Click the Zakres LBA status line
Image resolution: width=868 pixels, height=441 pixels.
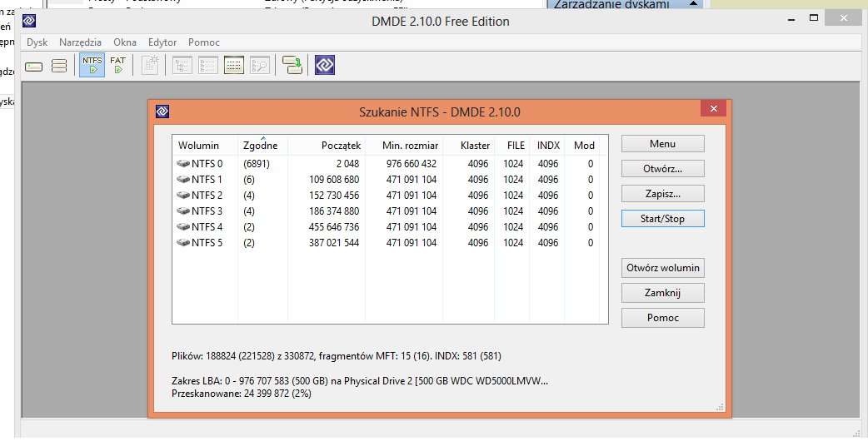pos(360,381)
